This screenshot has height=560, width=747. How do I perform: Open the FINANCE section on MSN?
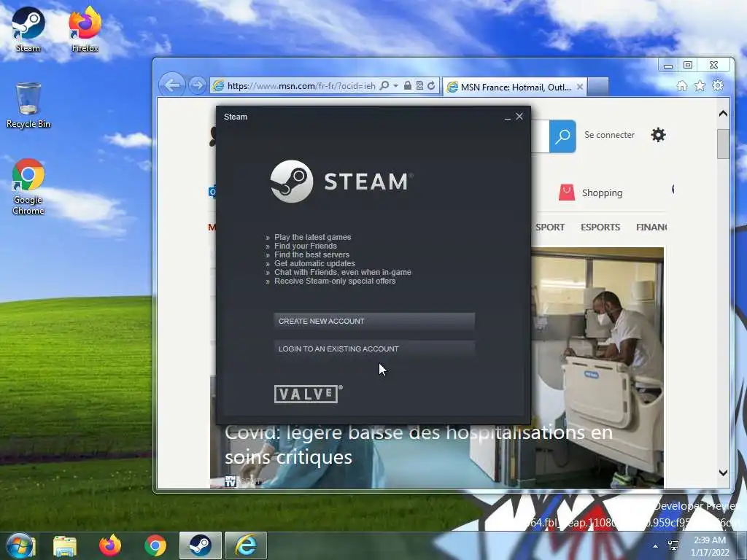tap(651, 227)
